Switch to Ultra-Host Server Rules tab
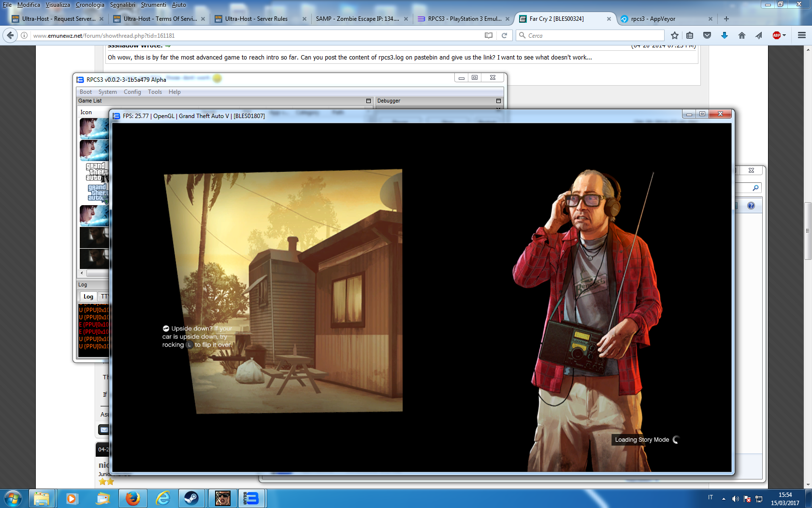This screenshot has height=508, width=812. [261, 19]
